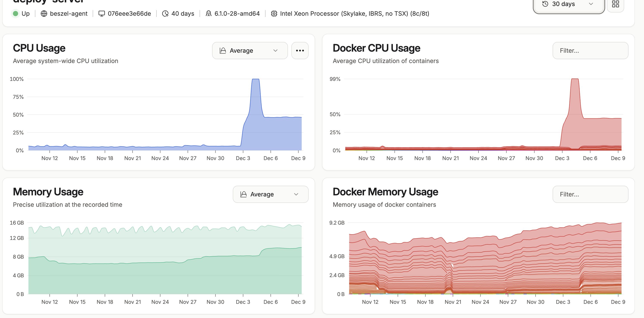Click the clock-history icon in 30 days selector

pos(545,4)
